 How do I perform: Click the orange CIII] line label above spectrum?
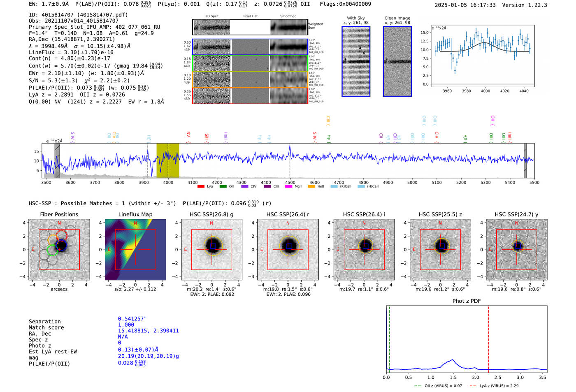tap(328, 121)
